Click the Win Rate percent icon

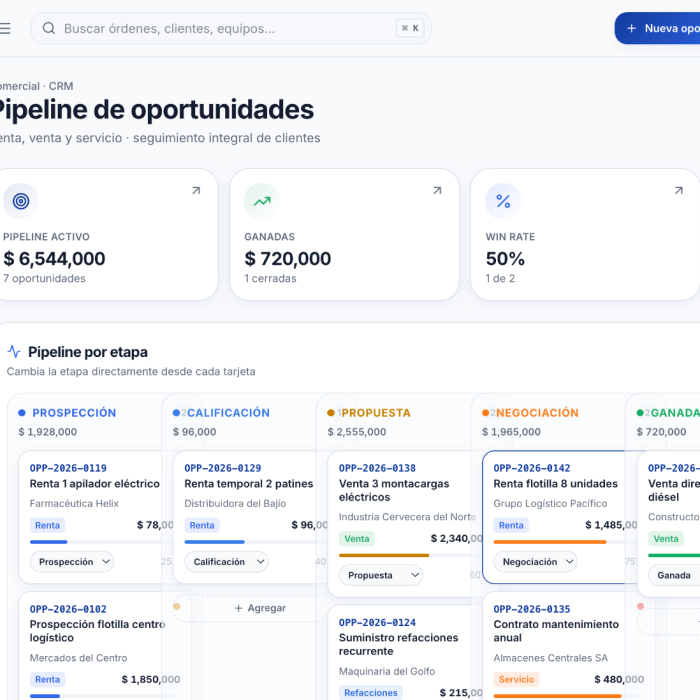pyautogui.click(x=503, y=201)
